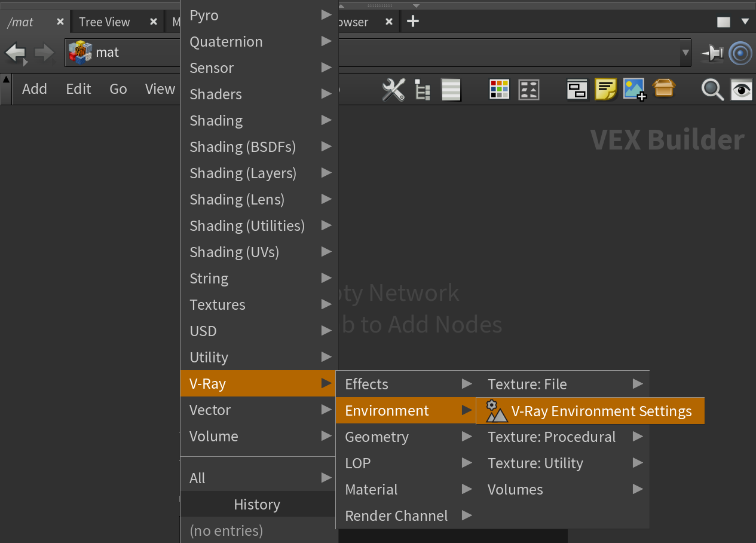Toggle the eye display options icon
756x543 pixels.
click(742, 90)
